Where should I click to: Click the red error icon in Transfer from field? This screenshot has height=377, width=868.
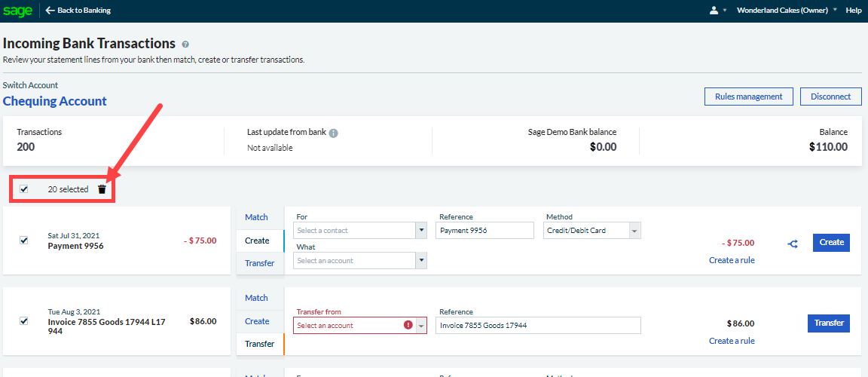coord(408,325)
